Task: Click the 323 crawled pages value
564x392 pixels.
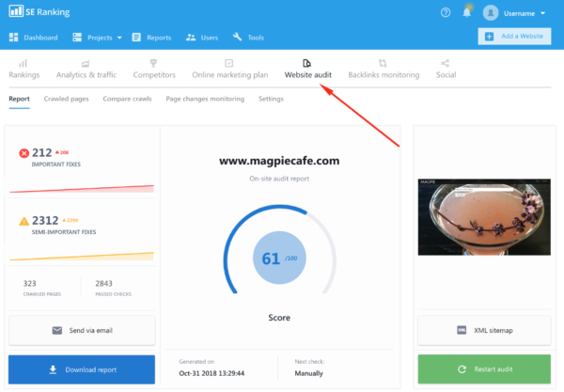Action: [x=29, y=283]
